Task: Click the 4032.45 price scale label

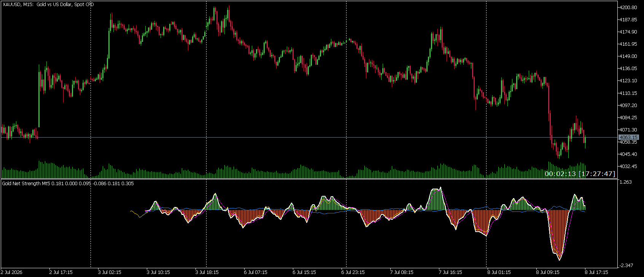Action: (x=628, y=167)
